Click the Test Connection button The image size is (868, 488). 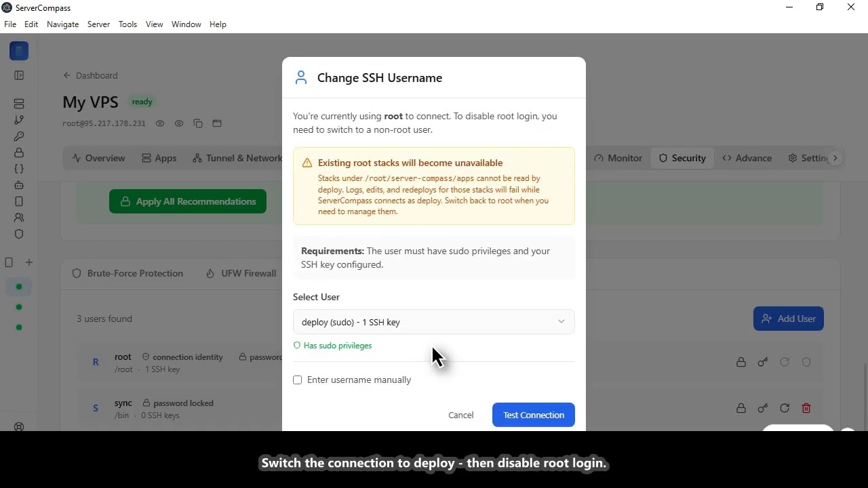(534, 415)
